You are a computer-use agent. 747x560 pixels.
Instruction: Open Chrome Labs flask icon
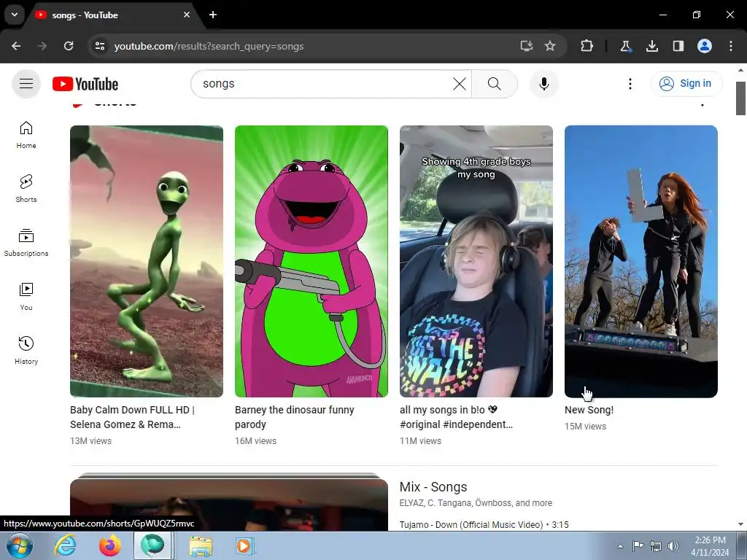tap(625, 46)
